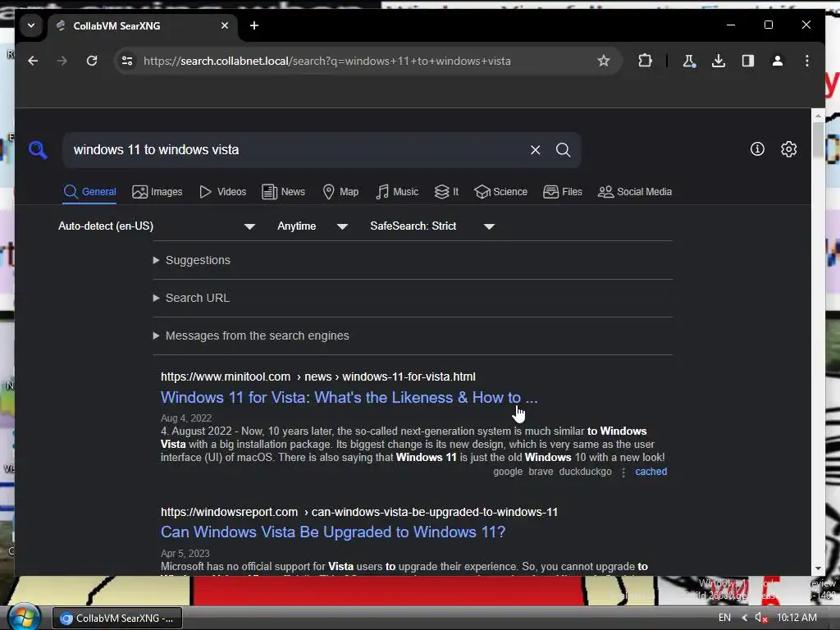Click the muted volume tray icon
Image resolution: width=840 pixels, height=630 pixels.
[x=760, y=618]
